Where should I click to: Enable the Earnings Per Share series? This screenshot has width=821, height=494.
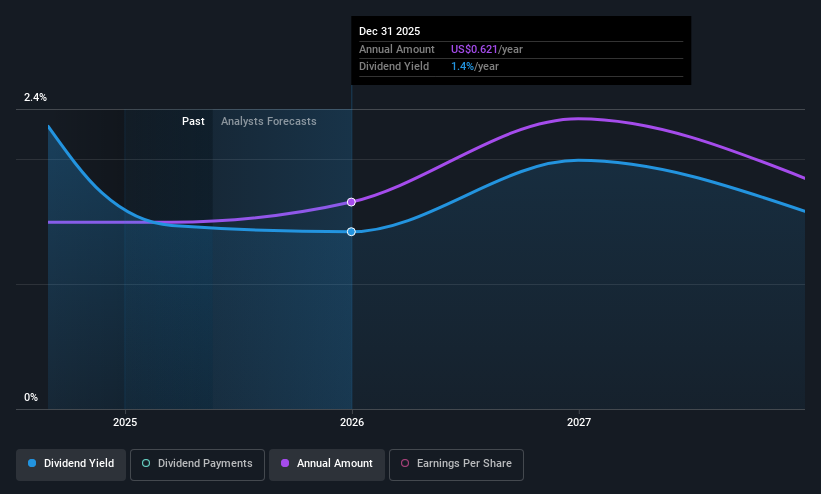click(x=456, y=464)
